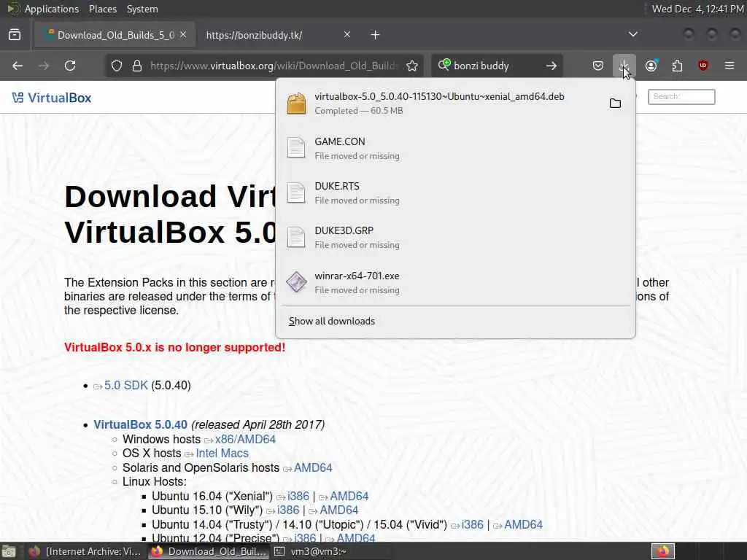Open the Extensions puzzle icon
The height and width of the screenshot is (560, 747).
point(677,66)
